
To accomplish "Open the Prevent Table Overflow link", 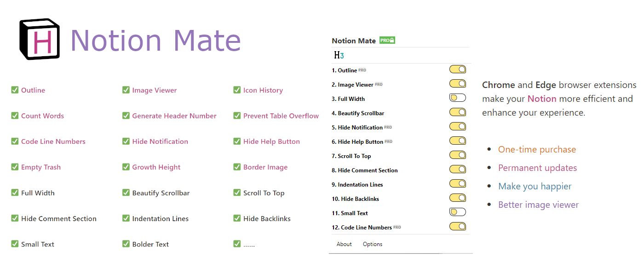I will coord(281,116).
